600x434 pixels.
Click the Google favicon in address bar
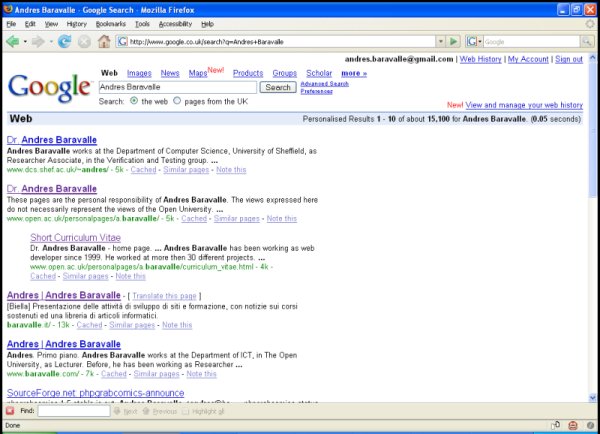122,41
